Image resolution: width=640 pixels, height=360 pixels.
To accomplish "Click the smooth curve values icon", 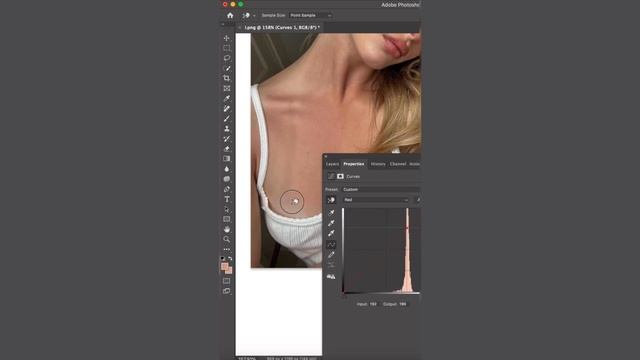I will coord(331,265).
